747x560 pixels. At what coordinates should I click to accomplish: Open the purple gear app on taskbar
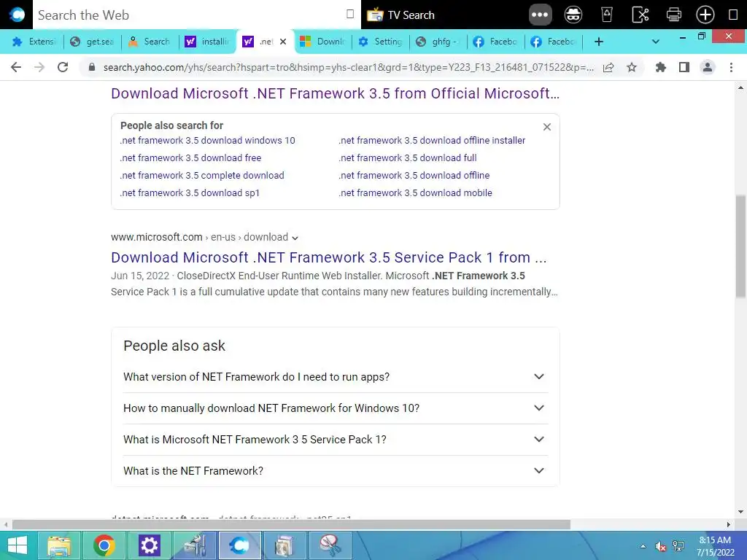149,545
